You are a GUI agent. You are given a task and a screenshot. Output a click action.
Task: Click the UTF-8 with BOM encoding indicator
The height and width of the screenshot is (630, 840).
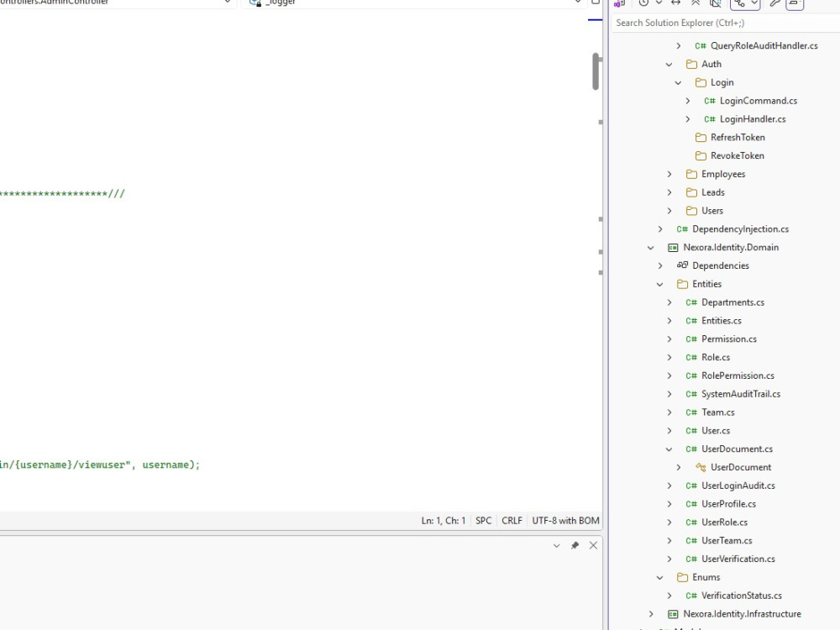point(565,521)
